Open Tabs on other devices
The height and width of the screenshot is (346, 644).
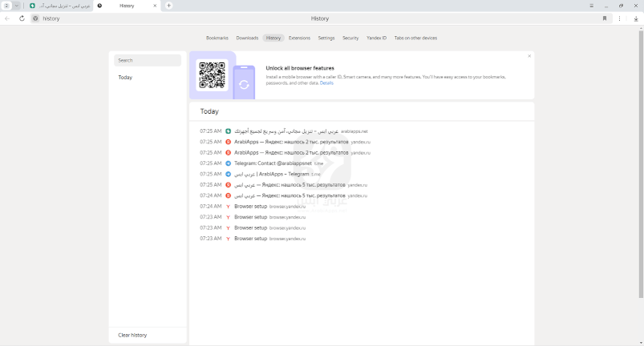[x=415, y=38]
